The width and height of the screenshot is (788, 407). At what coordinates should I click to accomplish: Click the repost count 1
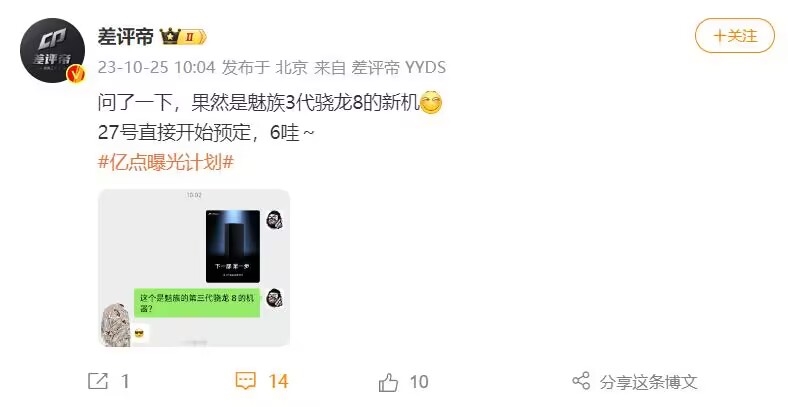125,381
